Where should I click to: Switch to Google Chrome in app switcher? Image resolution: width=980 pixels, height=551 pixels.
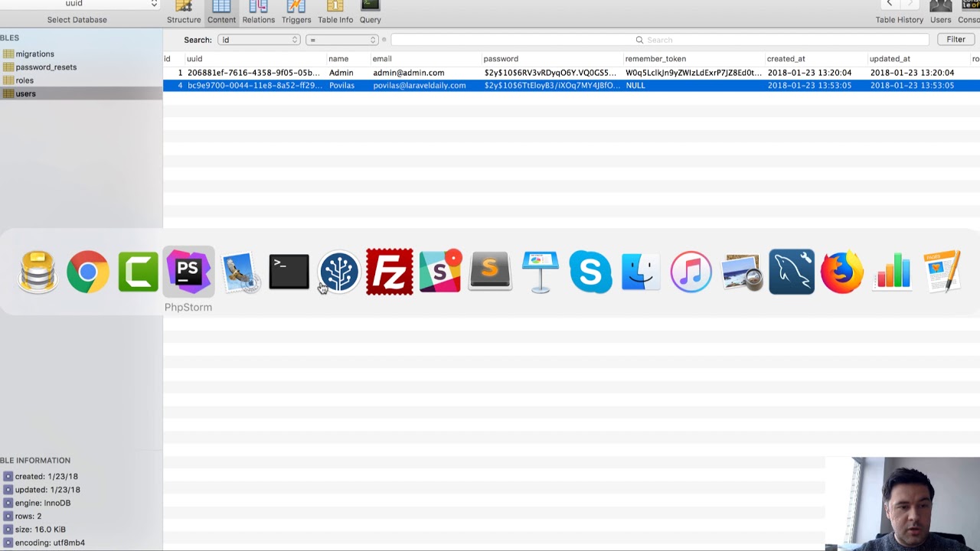(88, 272)
